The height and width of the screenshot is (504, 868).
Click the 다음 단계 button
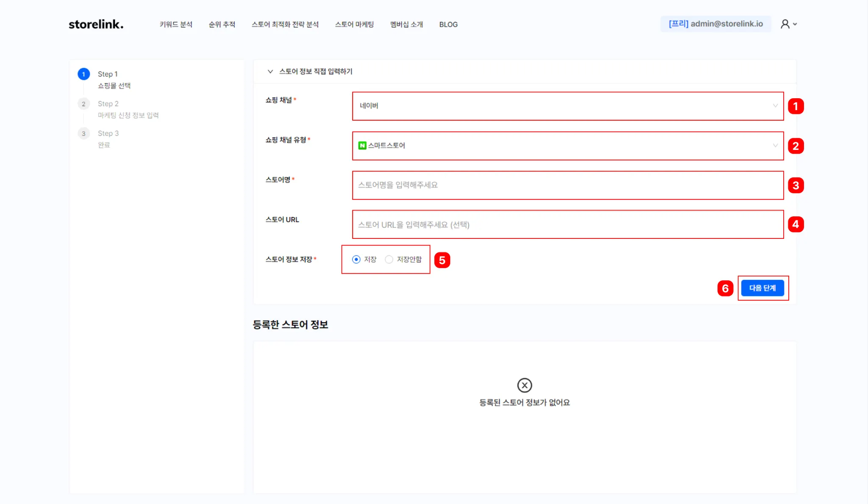click(762, 288)
